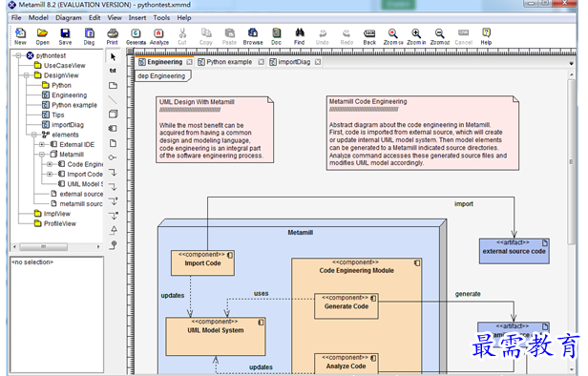The width and height of the screenshot is (588, 376).
Task: Select the artifact page tool in palette
Action: [x=113, y=143]
